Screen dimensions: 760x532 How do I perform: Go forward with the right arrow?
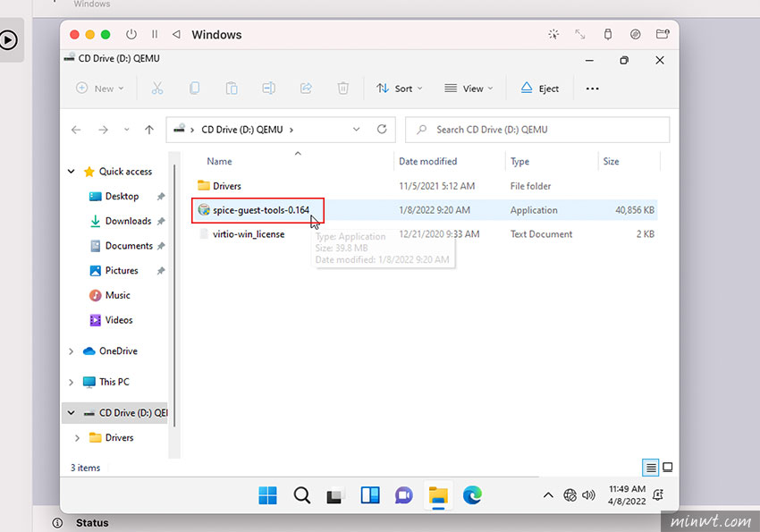(103, 130)
